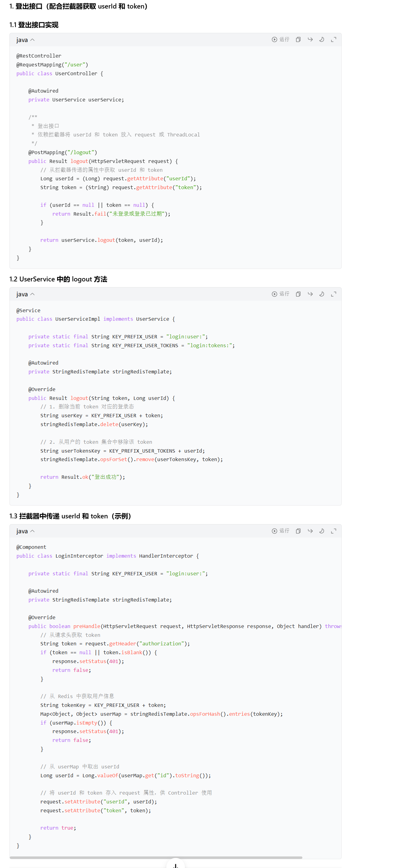
Task: Click the 'getHeader("authorization")' line
Action: (x=115, y=644)
